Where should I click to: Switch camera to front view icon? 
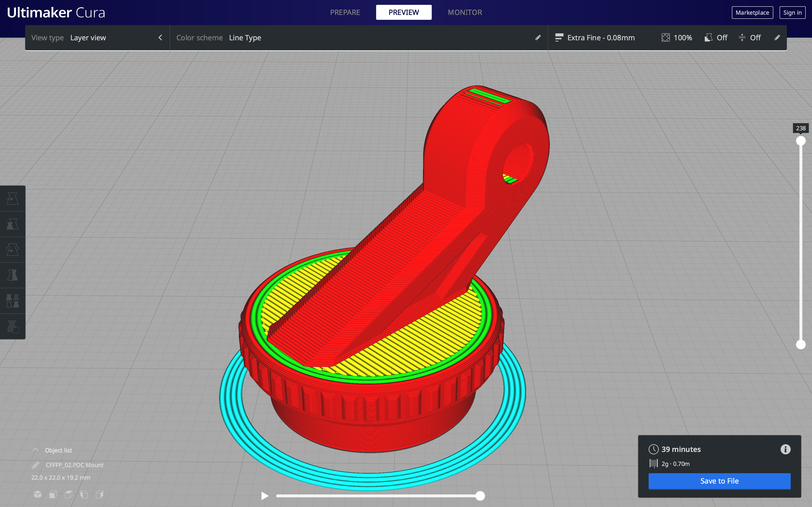53,494
